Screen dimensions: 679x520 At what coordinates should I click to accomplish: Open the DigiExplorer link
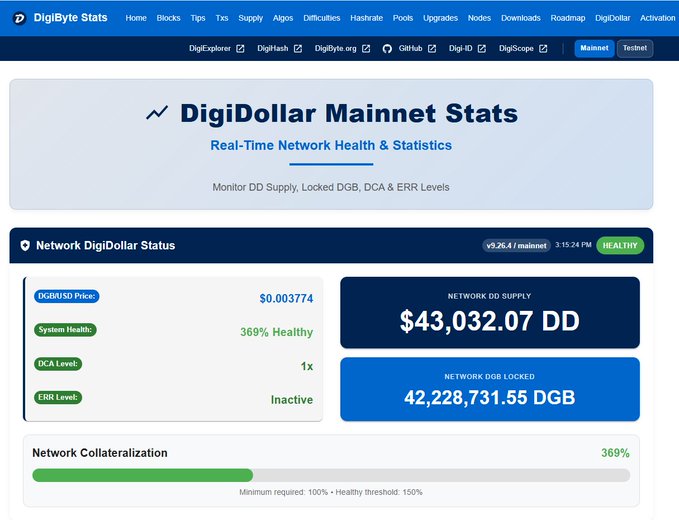click(x=210, y=48)
